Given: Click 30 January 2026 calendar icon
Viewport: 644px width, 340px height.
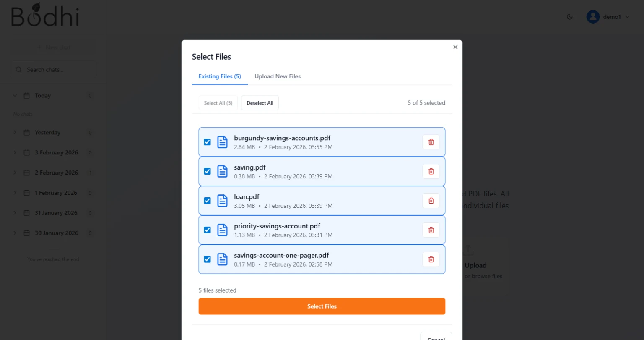Looking at the screenshot, I should coord(26,233).
